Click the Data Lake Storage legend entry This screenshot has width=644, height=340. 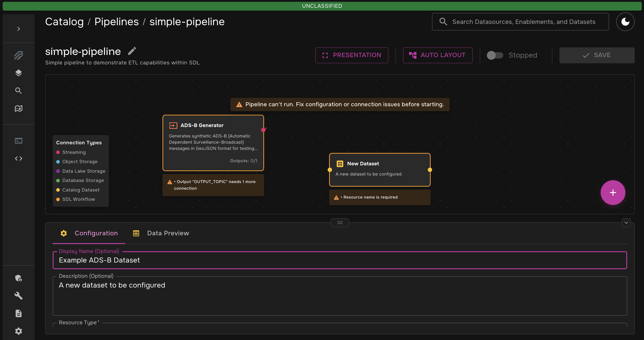(x=81, y=171)
